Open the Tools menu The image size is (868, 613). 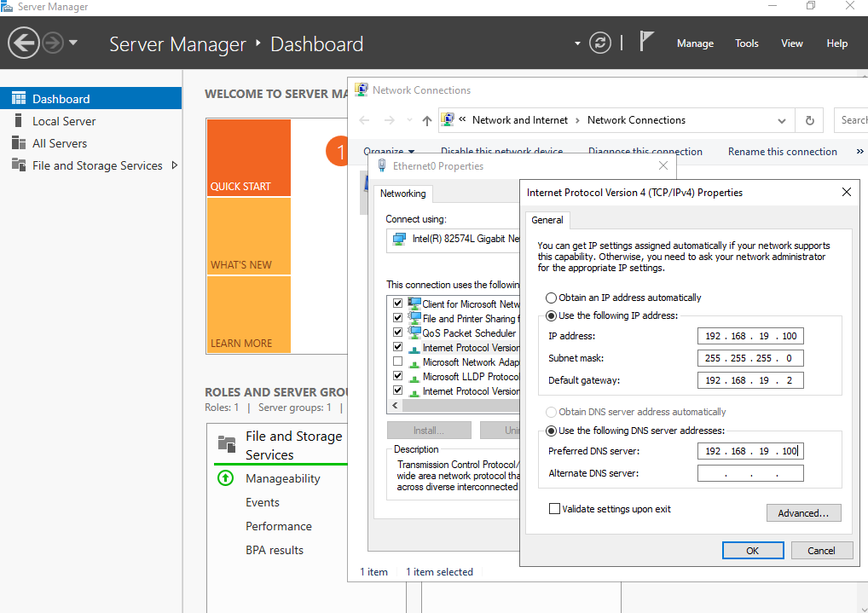point(746,43)
